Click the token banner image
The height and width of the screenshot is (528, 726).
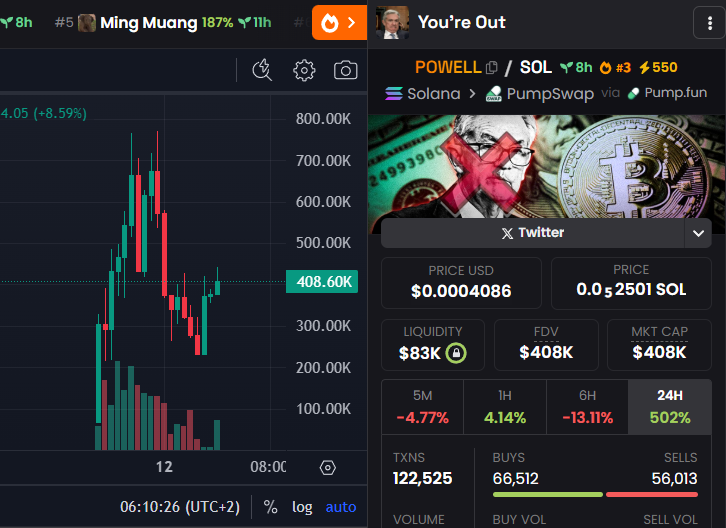[546, 167]
